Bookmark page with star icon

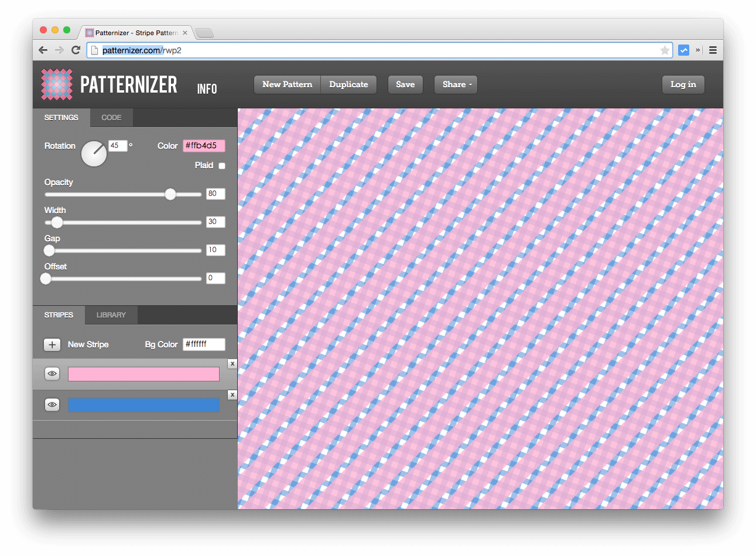(665, 50)
